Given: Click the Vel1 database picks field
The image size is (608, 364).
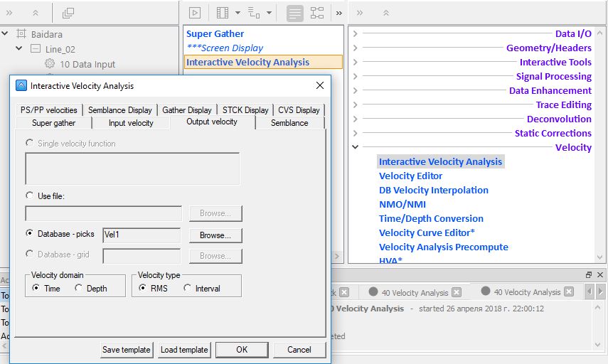Looking at the screenshot, I should click(142, 235).
